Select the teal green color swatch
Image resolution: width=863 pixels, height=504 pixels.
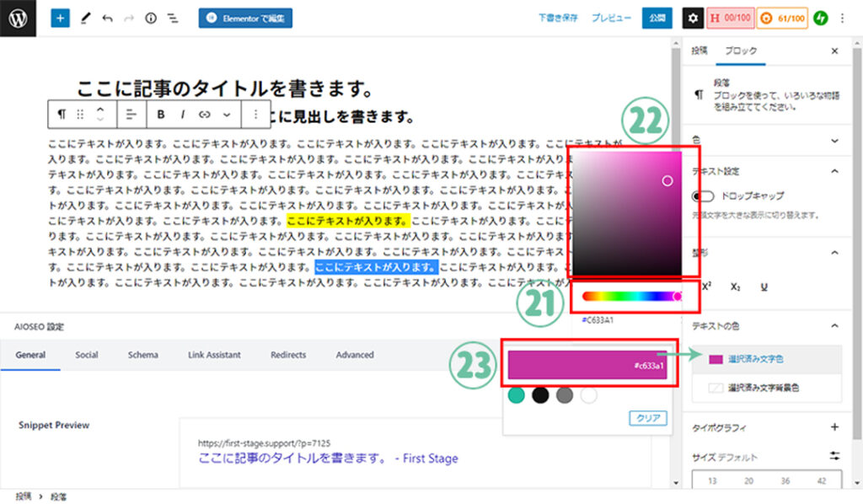517,394
